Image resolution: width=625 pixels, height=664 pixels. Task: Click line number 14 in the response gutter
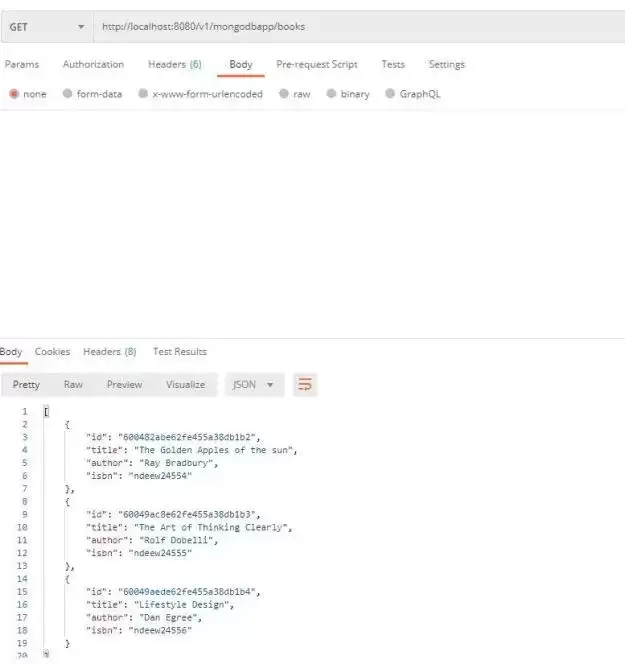point(22,579)
